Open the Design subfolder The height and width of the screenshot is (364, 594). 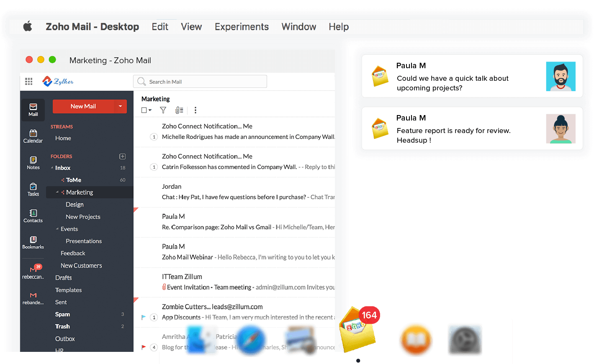[75, 205]
